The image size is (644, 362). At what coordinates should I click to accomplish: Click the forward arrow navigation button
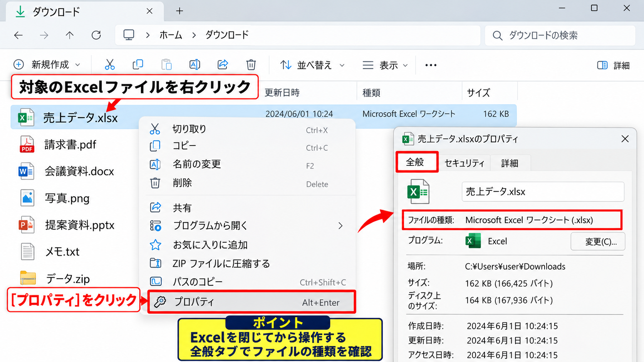44,35
